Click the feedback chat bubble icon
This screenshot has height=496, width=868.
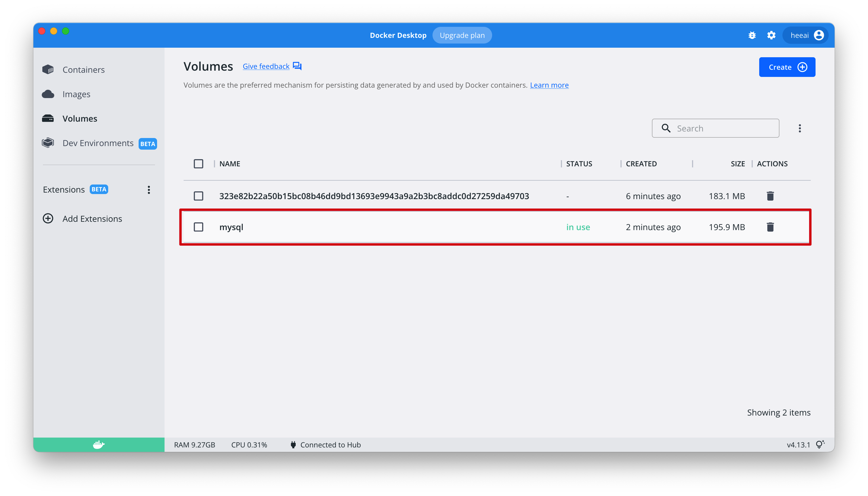coord(297,66)
